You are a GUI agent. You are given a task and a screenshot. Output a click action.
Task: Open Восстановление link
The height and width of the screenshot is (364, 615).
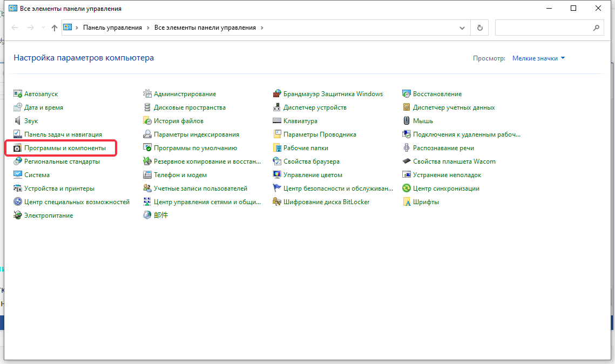(x=437, y=94)
